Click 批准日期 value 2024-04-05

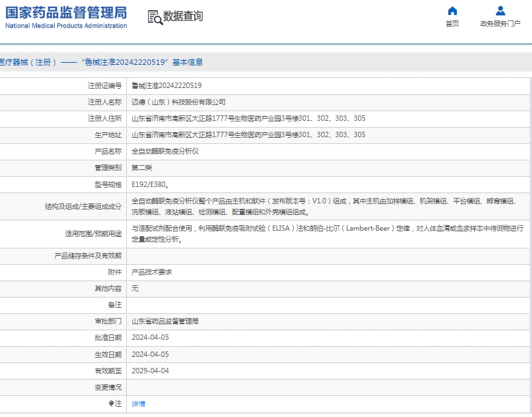coord(150,337)
